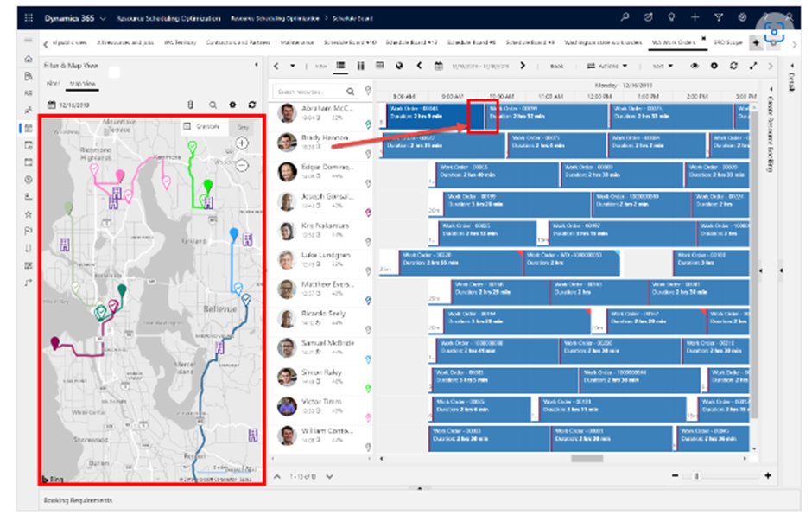
Task: Refresh the schedule board
Action: pos(733,66)
